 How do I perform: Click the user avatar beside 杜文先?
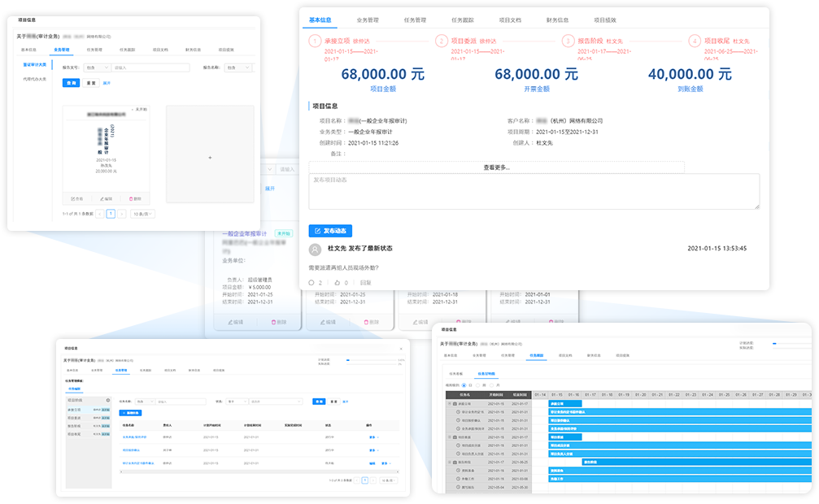tap(315, 249)
